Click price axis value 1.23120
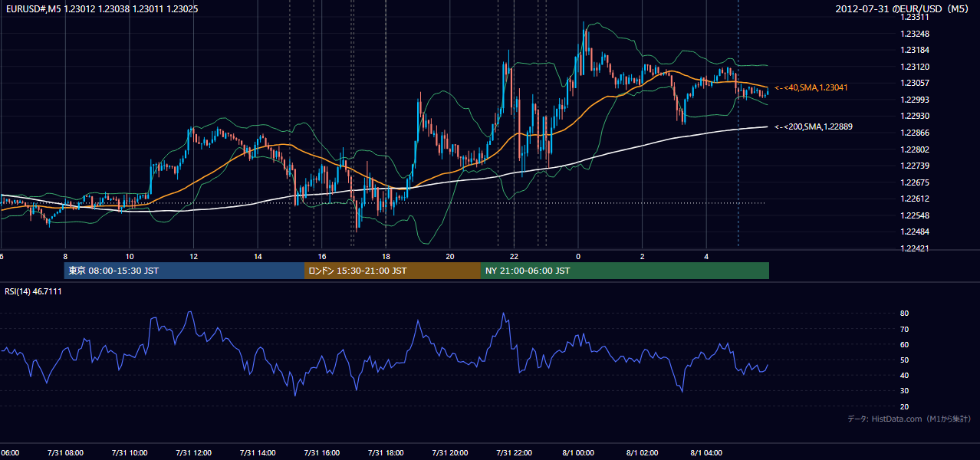 tap(915, 67)
